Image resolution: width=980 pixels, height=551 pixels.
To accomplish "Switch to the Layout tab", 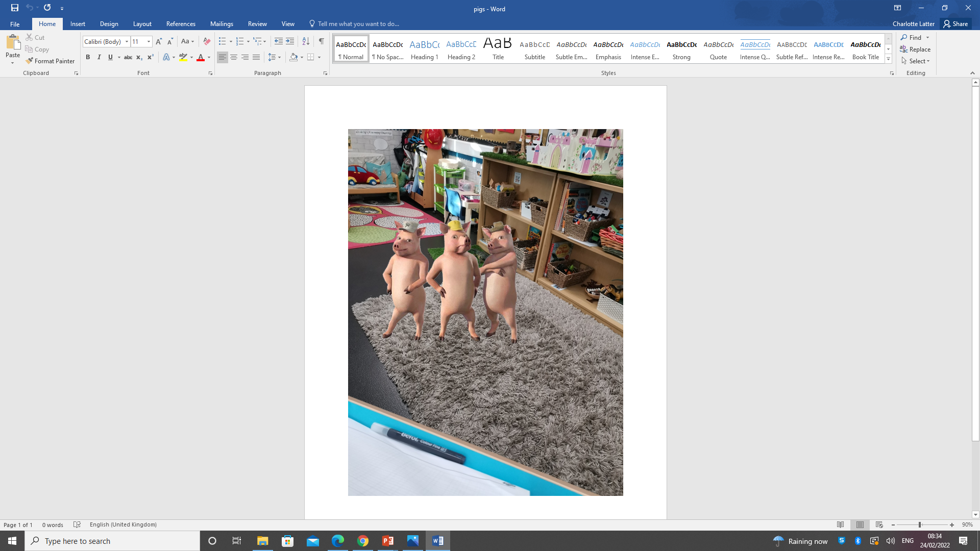I will pos(142,24).
